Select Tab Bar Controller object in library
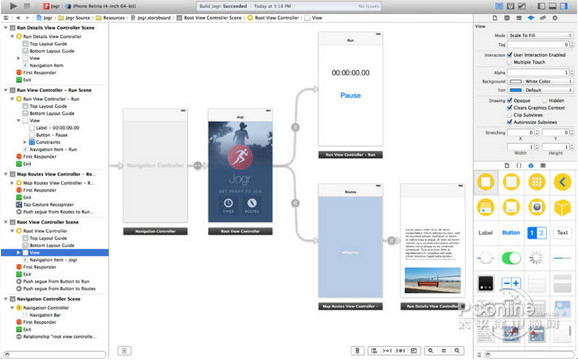 [486, 207]
